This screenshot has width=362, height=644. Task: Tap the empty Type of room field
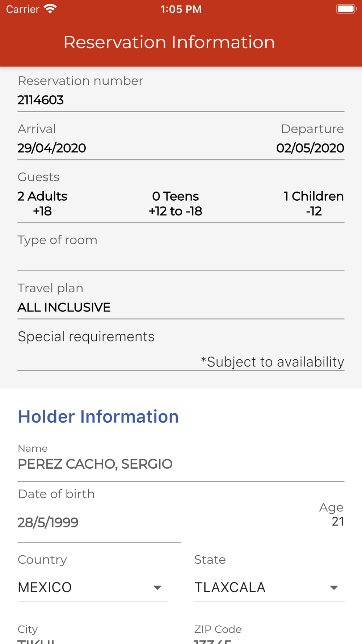[181, 259]
